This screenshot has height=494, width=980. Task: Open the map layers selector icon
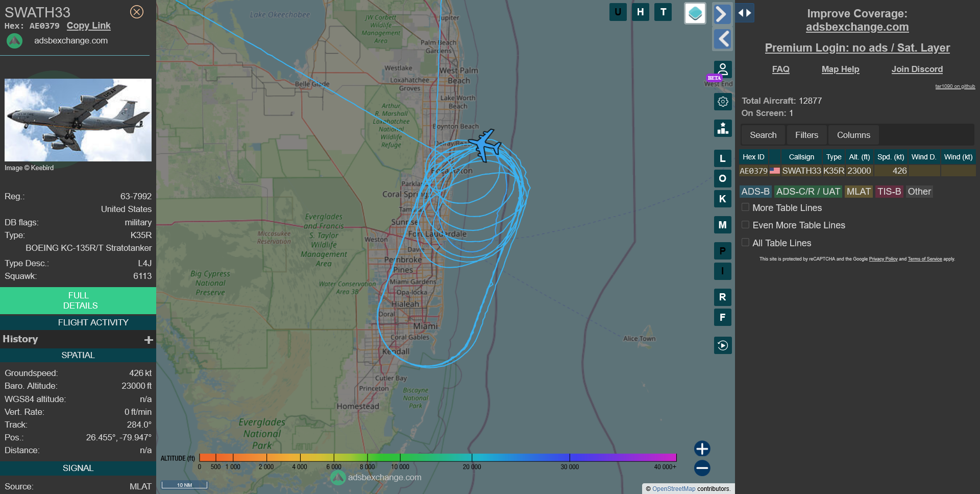[695, 13]
